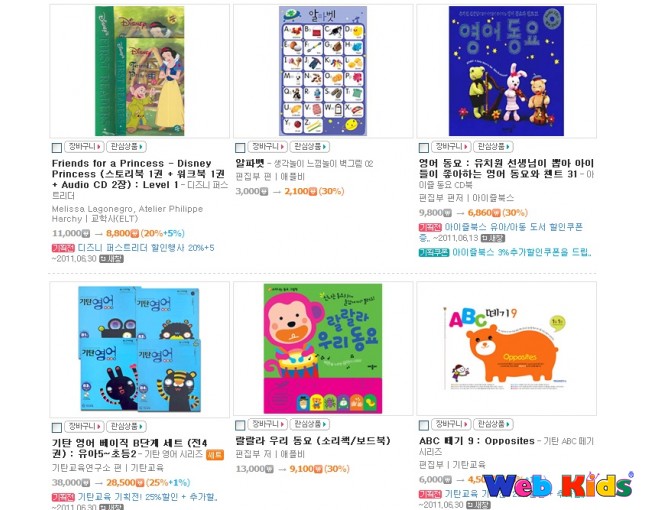Viewport: 650px width, 510px height.
Task: Open 디즈니 퍼스트리더 할인행사 event link
Action: (146, 248)
